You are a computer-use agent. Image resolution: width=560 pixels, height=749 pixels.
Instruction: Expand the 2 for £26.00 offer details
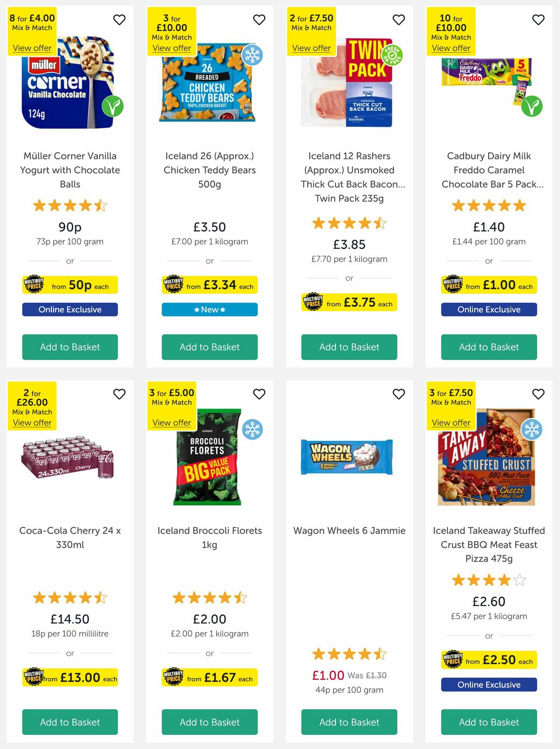tap(32, 422)
